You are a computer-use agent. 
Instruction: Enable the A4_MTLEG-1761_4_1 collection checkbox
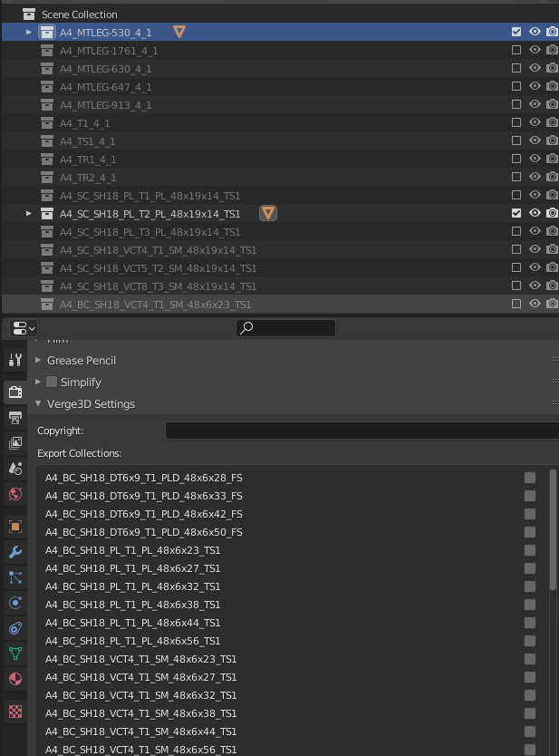pyautogui.click(x=516, y=50)
